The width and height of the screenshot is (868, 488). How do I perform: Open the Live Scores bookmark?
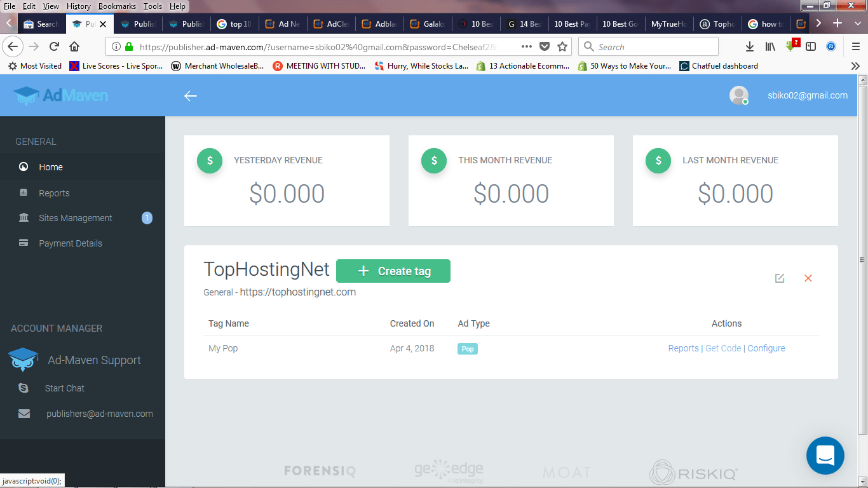pos(116,66)
